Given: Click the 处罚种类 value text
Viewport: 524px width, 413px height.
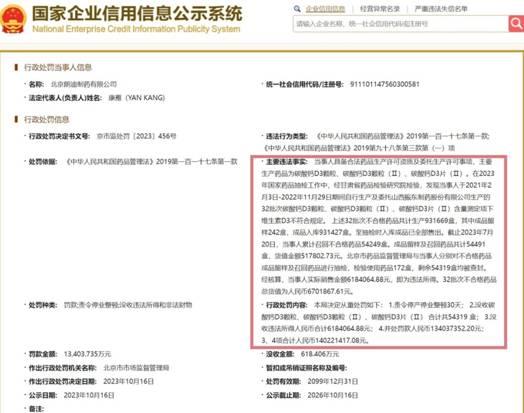Looking at the screenshot, I should coord(128,305).
